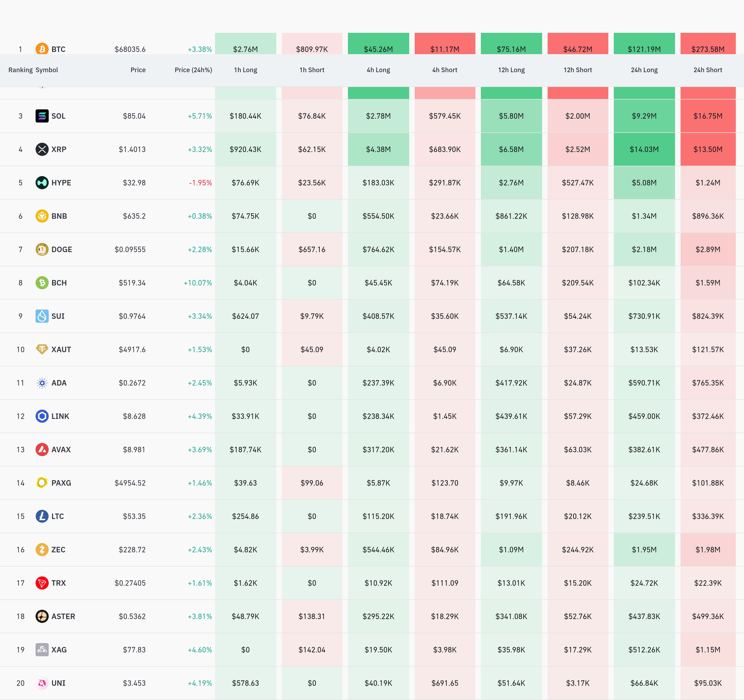Sort by the 24h Short column header

(x=707, y=70)
